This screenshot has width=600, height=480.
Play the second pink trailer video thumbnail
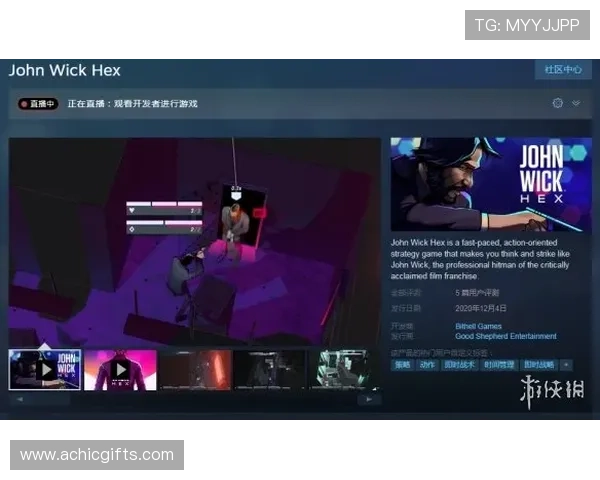(x=120, y=369)
